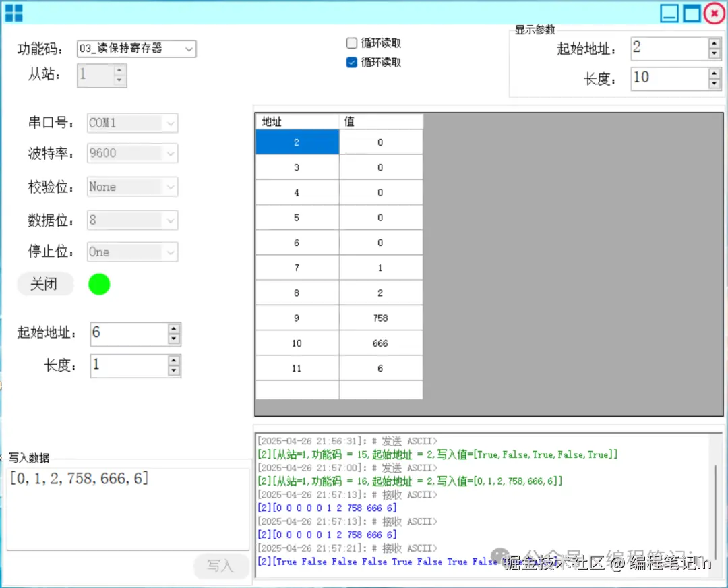The height and width of the screenshot is (588, 728).
Task: Select address cell 3 in table
Action: (297, 167)
